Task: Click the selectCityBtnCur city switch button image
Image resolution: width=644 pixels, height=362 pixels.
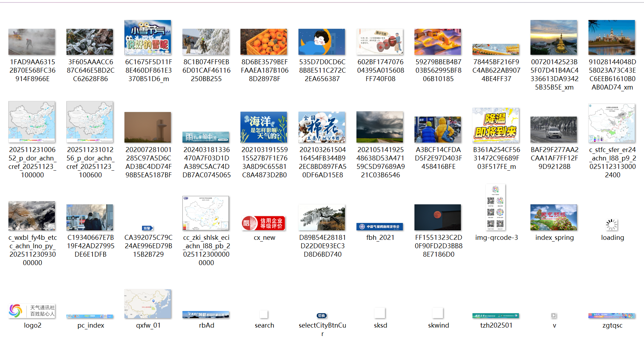Action: click(322, 316)
